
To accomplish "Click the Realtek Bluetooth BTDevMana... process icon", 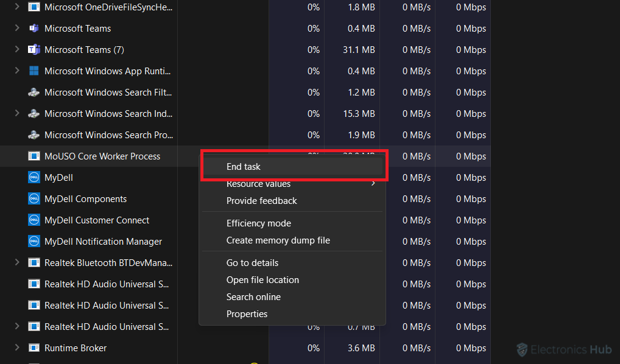I will [34, 263].
